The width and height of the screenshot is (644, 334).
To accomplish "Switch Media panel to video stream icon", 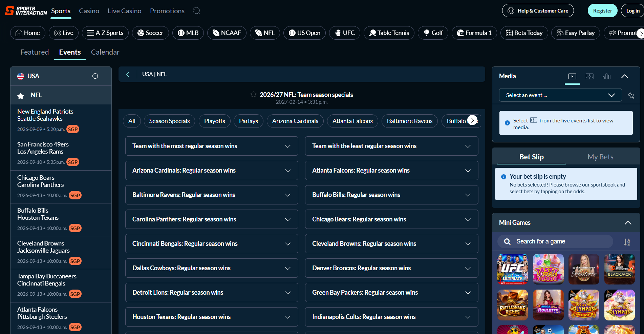I will pyautogui.click(x=572, y=76).
